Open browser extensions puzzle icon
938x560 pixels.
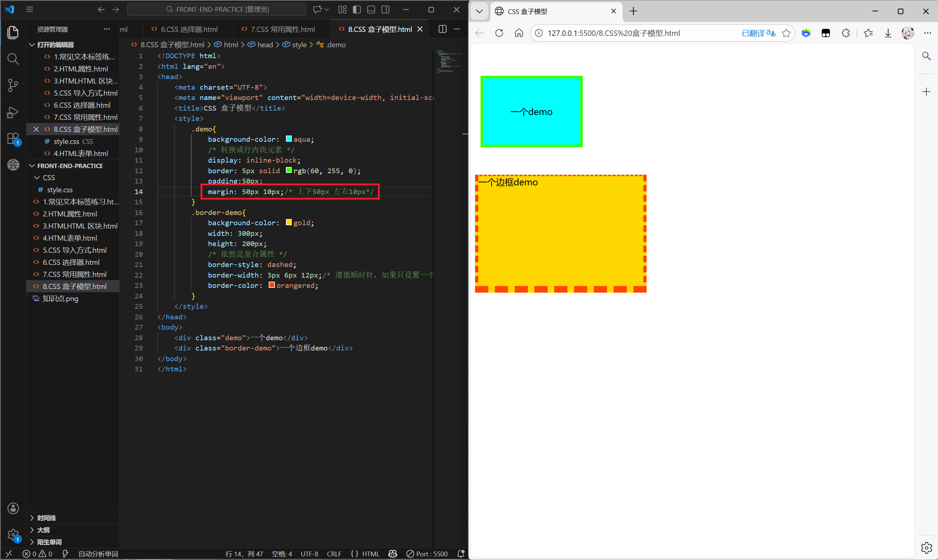pyautogui.click(x=846, y=33)
